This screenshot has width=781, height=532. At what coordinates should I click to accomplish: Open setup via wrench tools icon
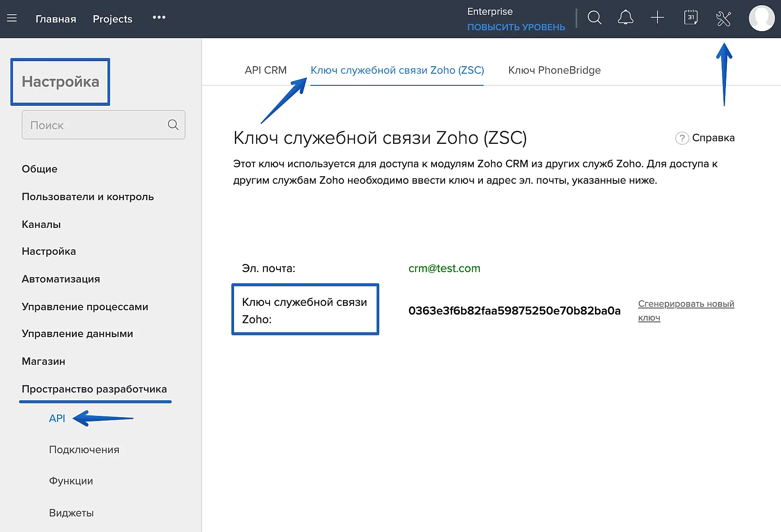pos(723,19)
